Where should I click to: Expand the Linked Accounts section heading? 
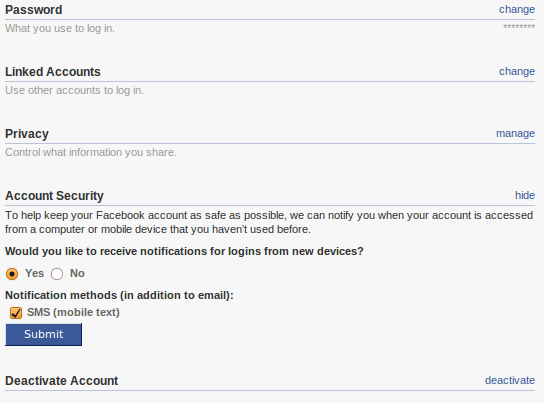click(x=53, y=72)
